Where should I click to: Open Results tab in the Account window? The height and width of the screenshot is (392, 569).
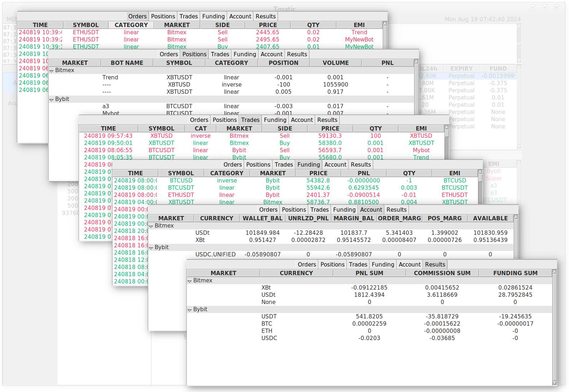(x=396, y=210)
